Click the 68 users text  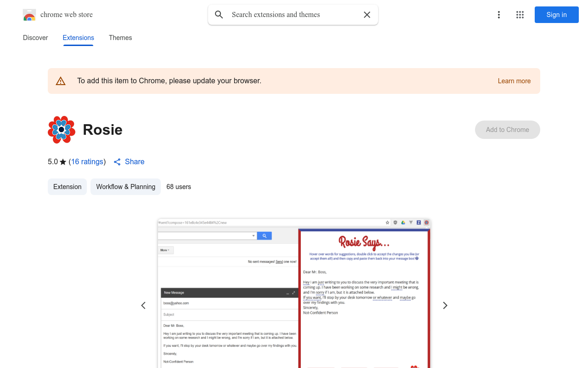tap(179, 187)
